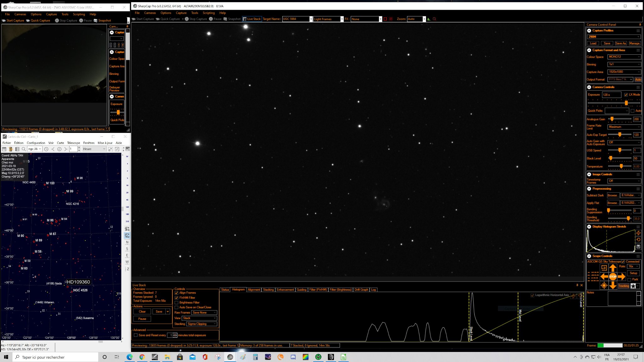Open the Tools menu in the ALTAIR290M3 SharpCap window

tap(195, 13)
